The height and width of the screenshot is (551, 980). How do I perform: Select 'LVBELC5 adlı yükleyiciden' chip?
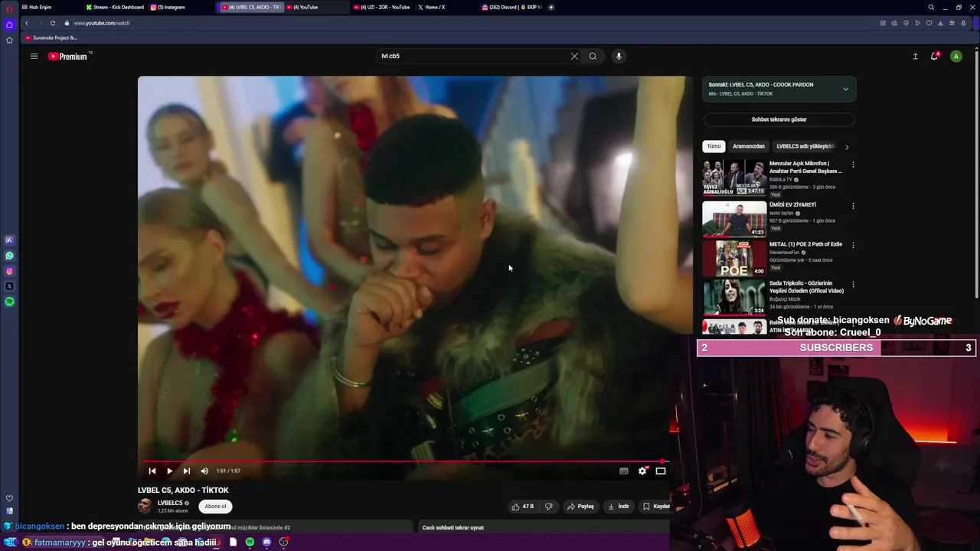tap(804, 146)
